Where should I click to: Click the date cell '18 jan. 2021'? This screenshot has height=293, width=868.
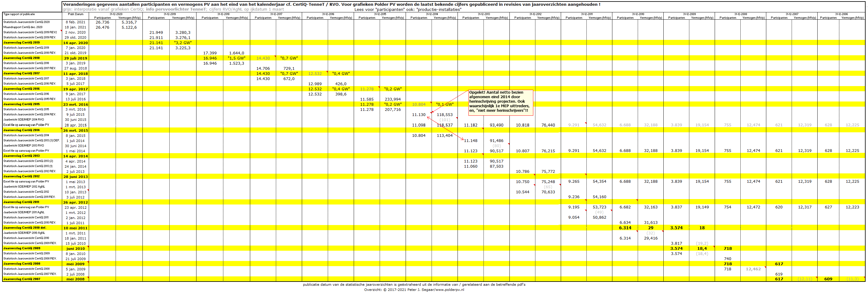(75, 27)
